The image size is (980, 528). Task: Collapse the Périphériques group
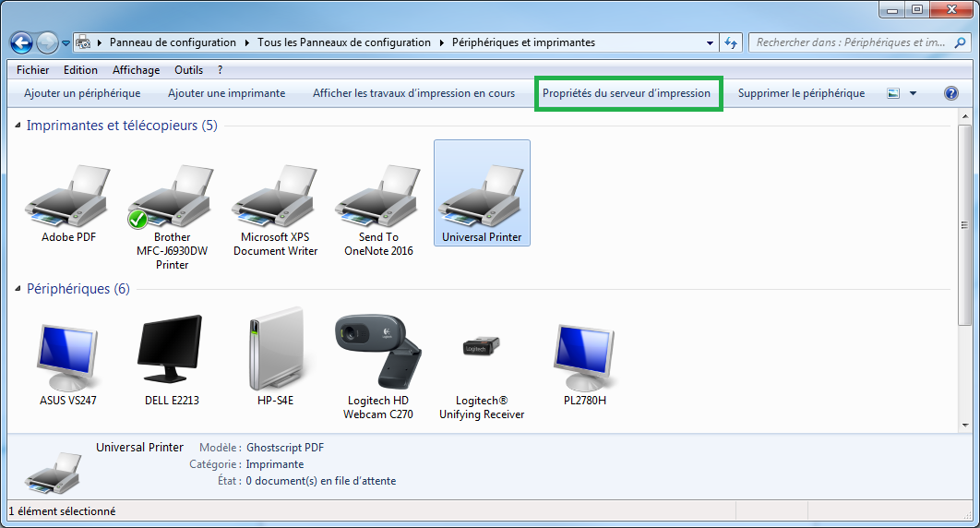pyautogui.click(x=18, y=289)
